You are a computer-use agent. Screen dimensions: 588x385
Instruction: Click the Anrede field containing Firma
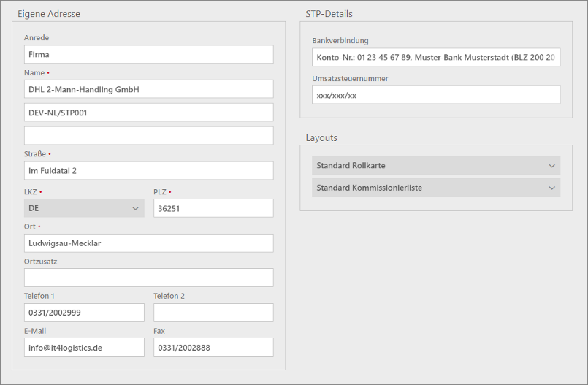148,54
